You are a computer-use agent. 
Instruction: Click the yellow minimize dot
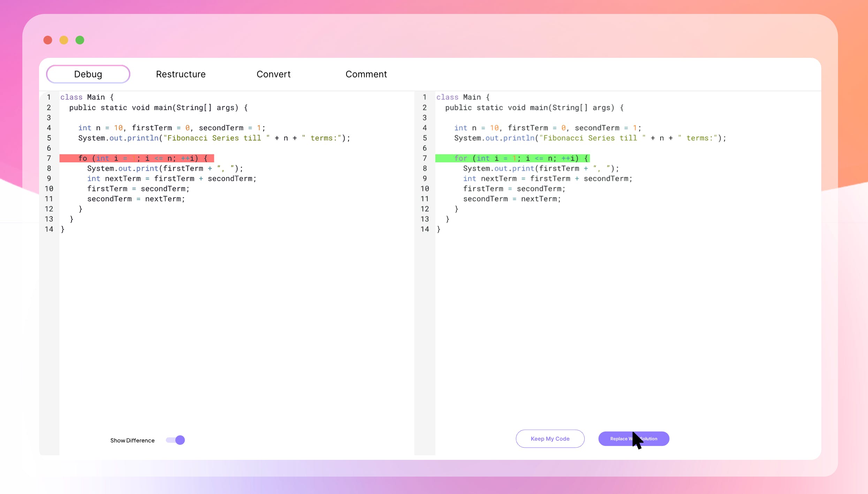point(64,40)
